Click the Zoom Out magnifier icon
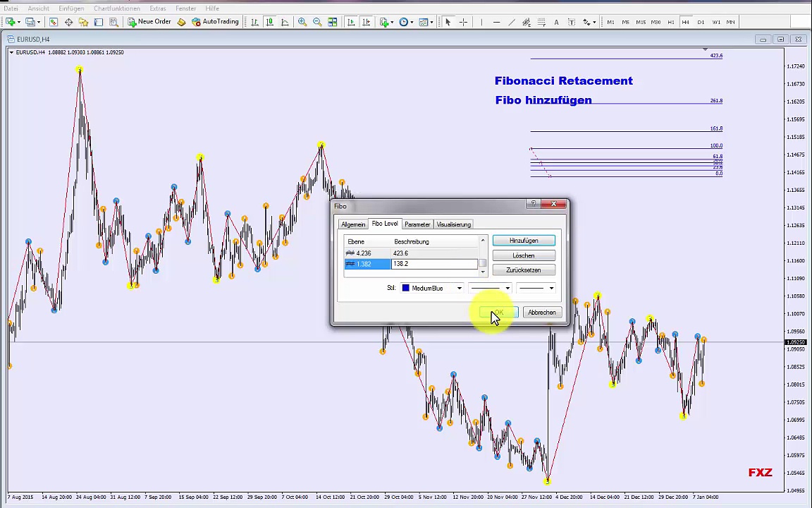812x508 pixels. (317, 22)
